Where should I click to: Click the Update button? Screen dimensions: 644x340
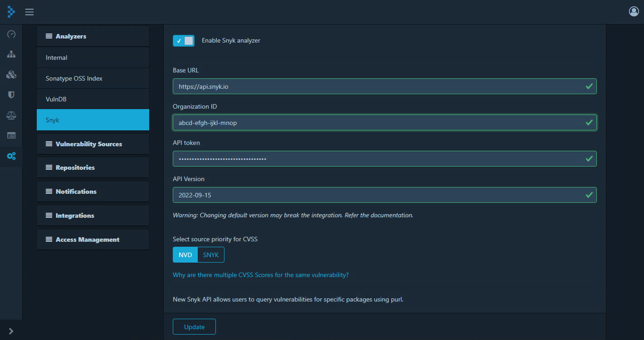194,326
